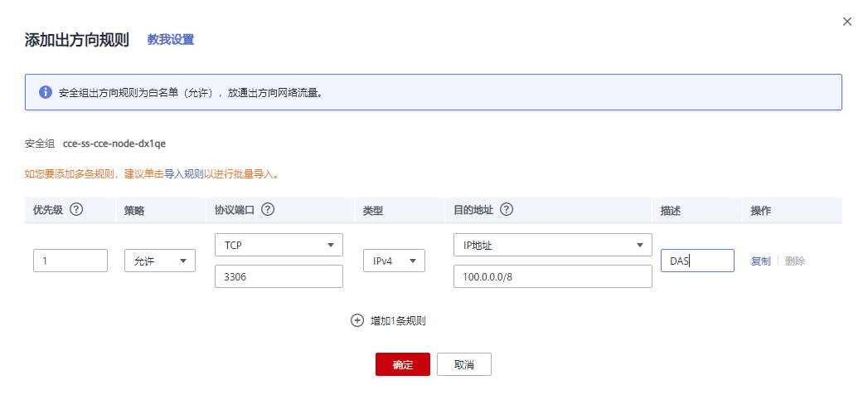Click 删除 to delete the rule
The width and height of the screenshot is (868, 395).
coord(795,261)
